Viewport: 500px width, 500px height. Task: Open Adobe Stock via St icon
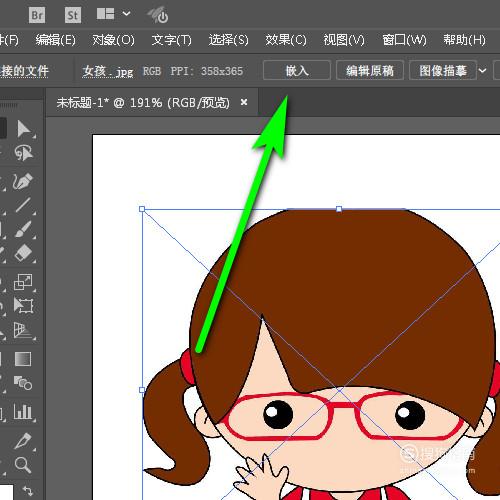pos(73,15)
